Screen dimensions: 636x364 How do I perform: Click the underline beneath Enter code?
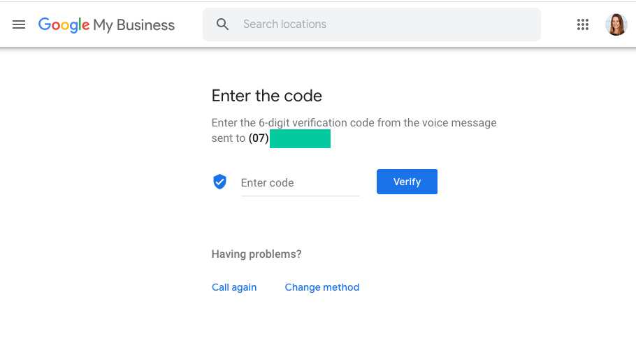[x=300, y=196]
